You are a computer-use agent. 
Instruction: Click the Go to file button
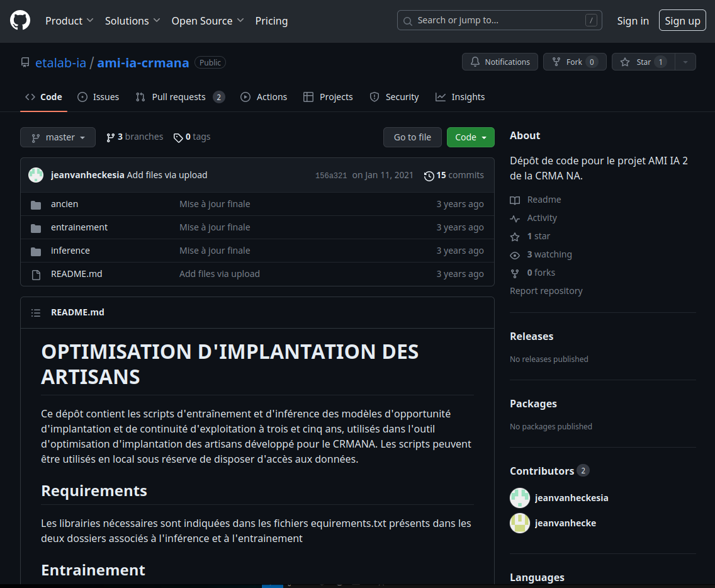[412, 137]
